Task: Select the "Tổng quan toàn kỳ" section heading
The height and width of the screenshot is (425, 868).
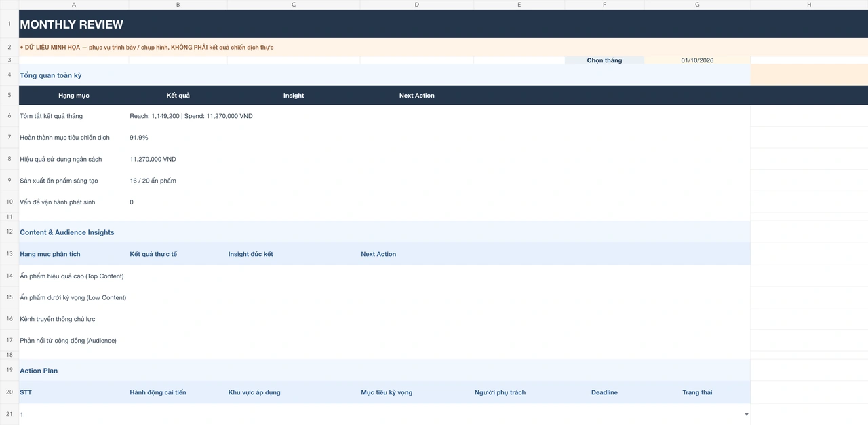Action: tap(384, 75)
